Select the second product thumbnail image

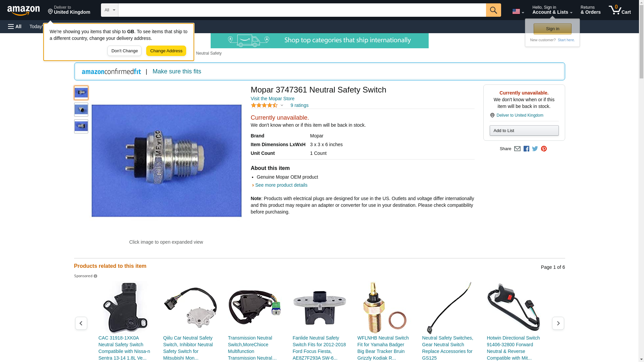pyautogui.click(x=81, y=110)
